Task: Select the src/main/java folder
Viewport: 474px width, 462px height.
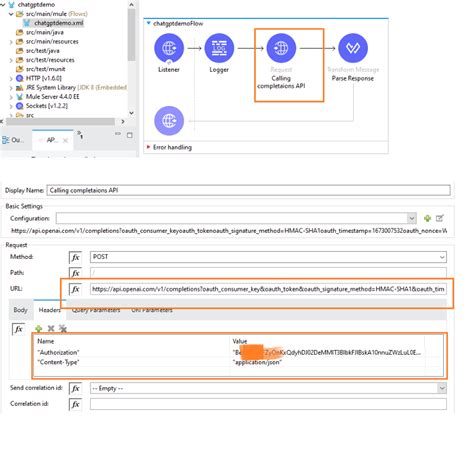Action: pos(45,32)
